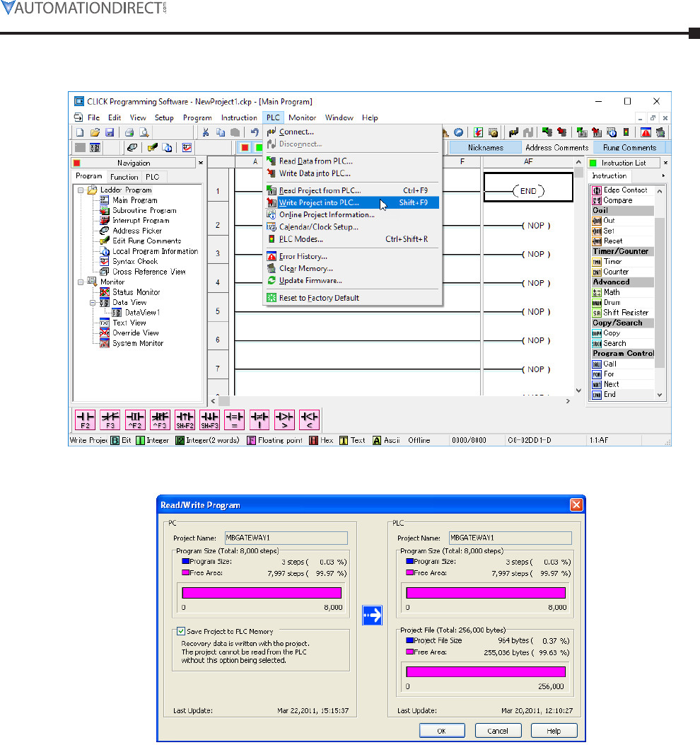
Task: Click OK in Read/Write Program dialog
Action: coord(442,731)
